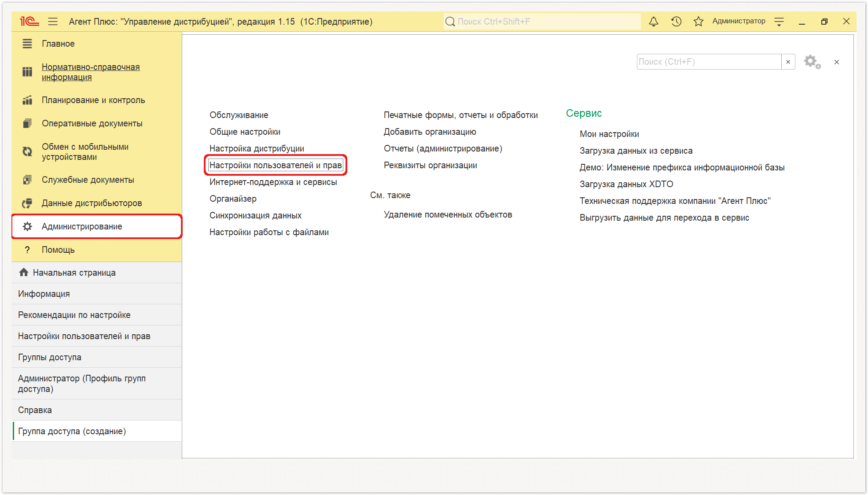Open Интернет-поддержка и сервисы link
The height and width of the screenshot is (495, 868).
[x=273, y=182]
